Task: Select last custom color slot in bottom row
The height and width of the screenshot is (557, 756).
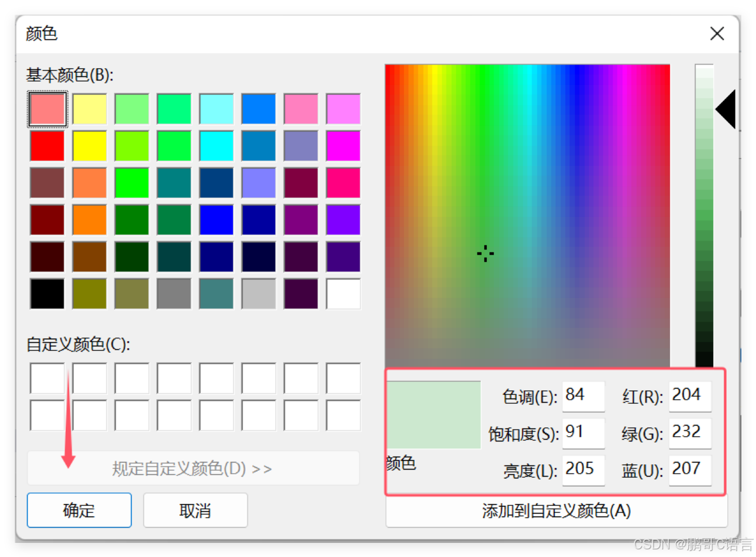Action: click(x=343, y=415)
